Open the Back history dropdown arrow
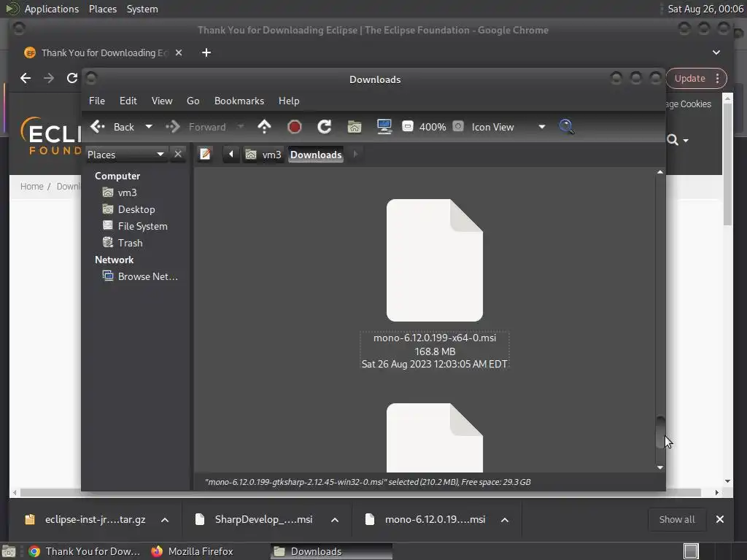This screenshot has height=560, width=747. click(149, 127)
